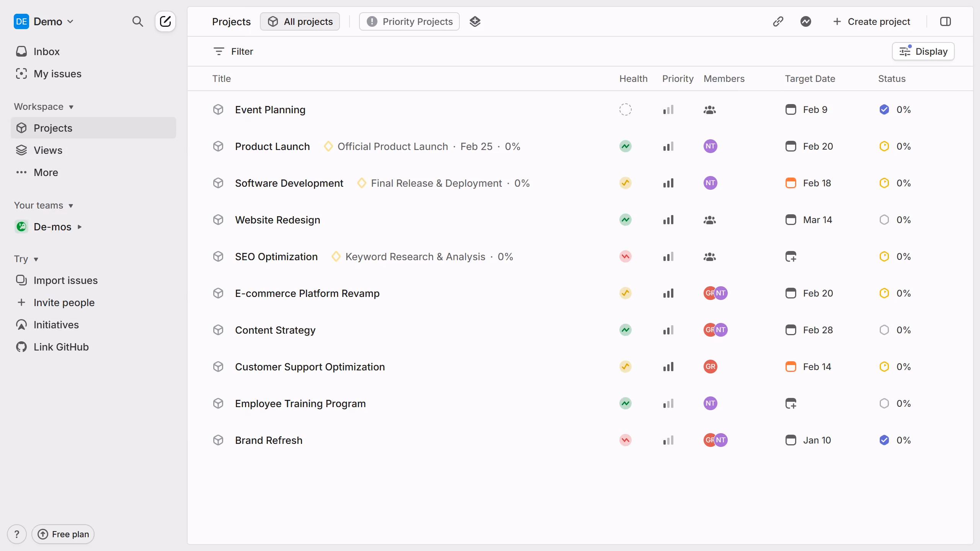The image size is (980, 551).
Task: Click Feb 18 target date of Software Development
Action: 808,183
